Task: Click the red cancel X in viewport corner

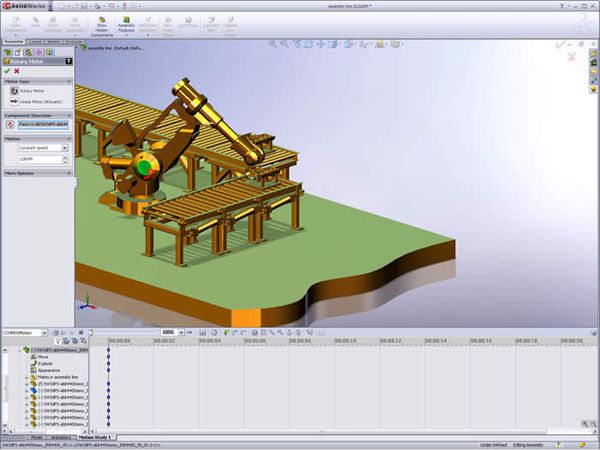Action: pos(572,57)
